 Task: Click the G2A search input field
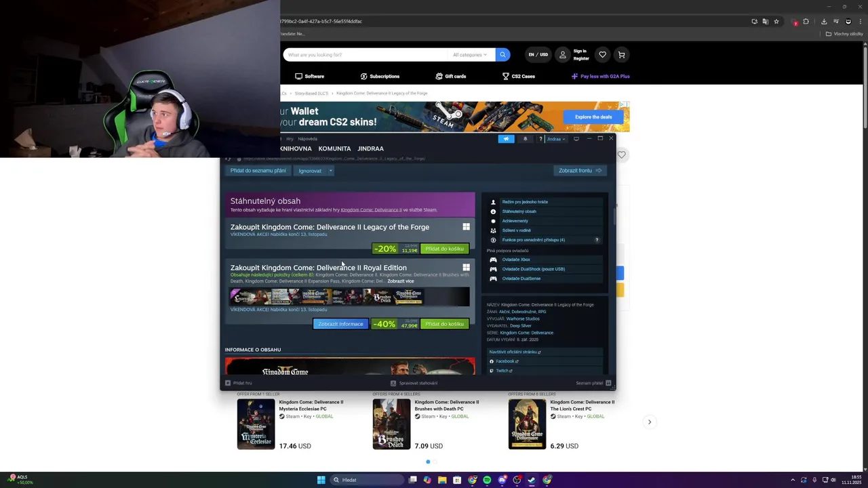point(365,55)
